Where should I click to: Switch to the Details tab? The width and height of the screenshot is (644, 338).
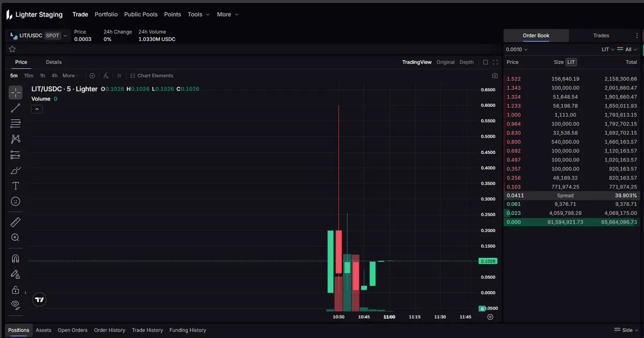coord(54,62)
